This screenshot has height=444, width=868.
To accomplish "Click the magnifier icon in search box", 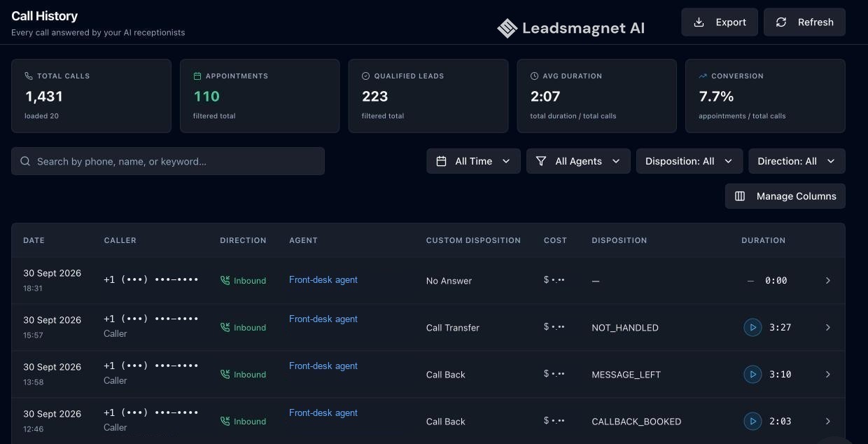I will [x=25, y=161].
